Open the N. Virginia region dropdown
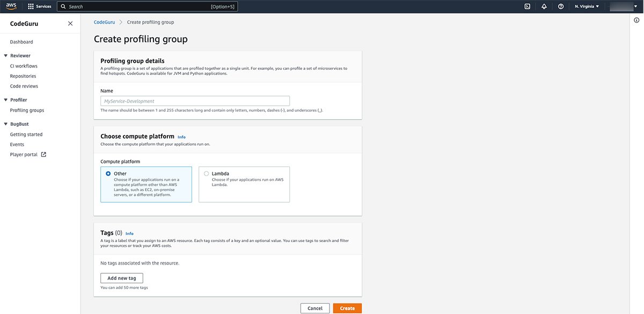644x314 pixels. click(x=587, y=6)
